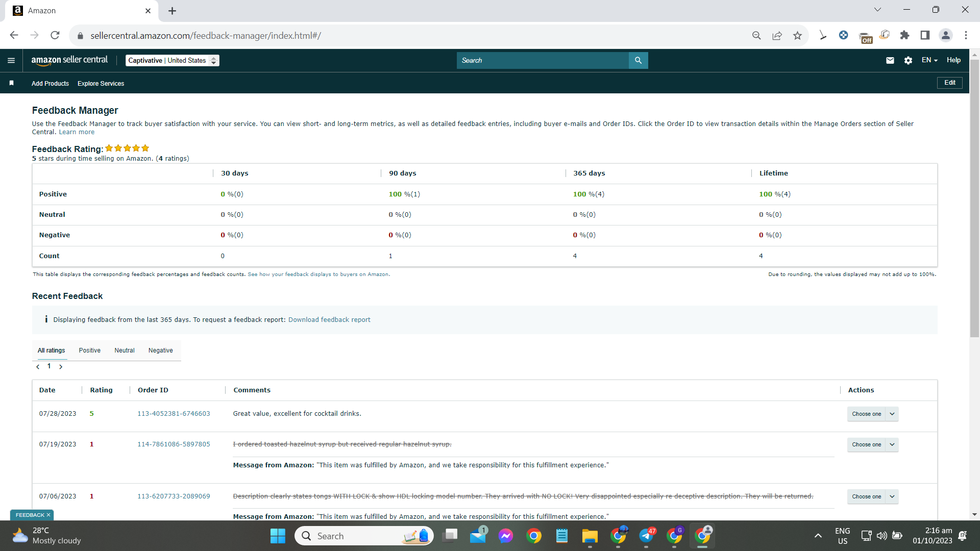Viewport: 980px width, 551px height.
Task: Open Task View from taskbar
Action: 450,536
